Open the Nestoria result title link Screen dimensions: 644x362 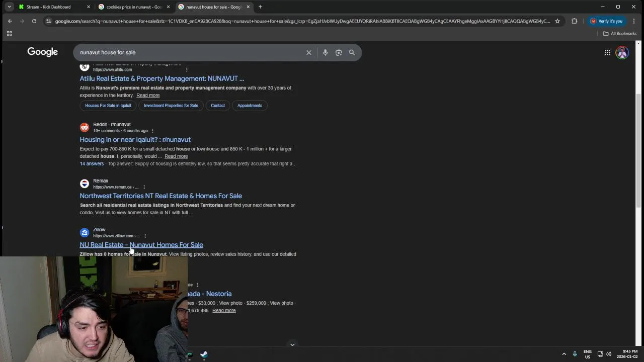click(x=210, y=294)
